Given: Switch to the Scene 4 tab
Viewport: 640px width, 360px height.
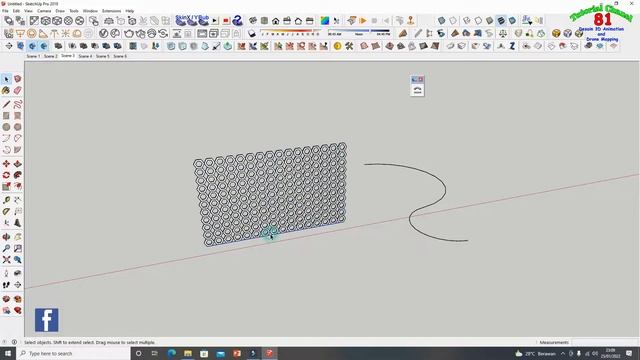Looking at the screenshot, I should coord(85,56).
